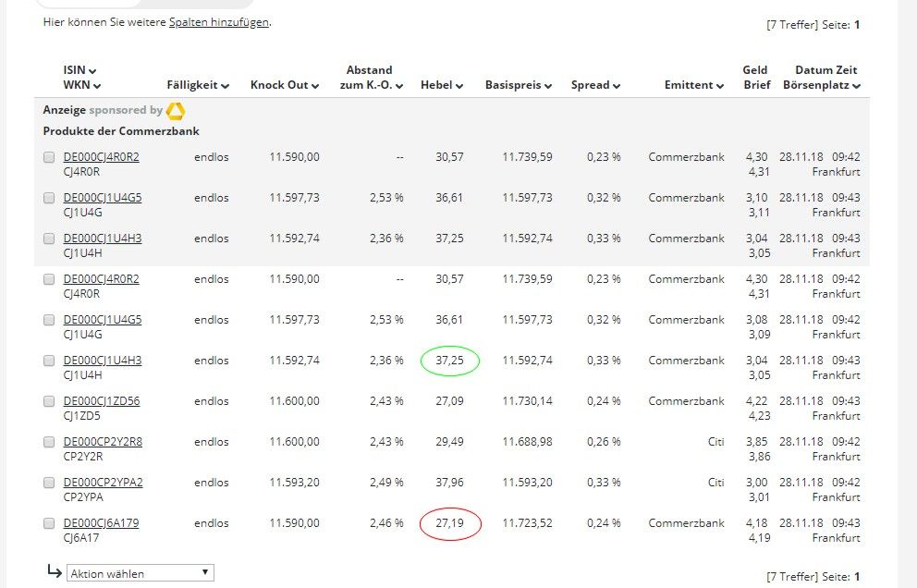The width and height of the screenshot is (917, 588).
Task: Click the ISIN sort arrow icon
Action: pos(92,71)
